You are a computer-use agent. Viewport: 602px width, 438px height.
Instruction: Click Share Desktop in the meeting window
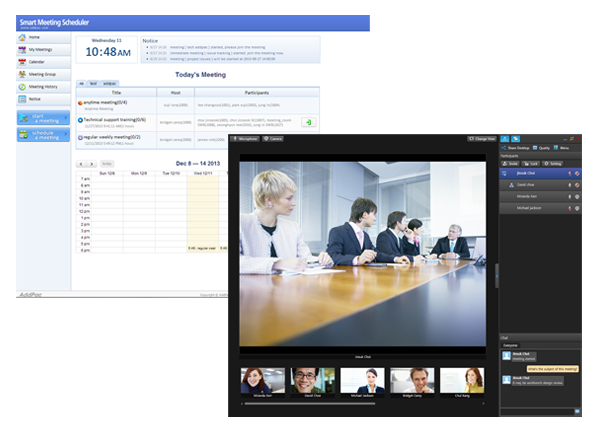pos(515,148)
